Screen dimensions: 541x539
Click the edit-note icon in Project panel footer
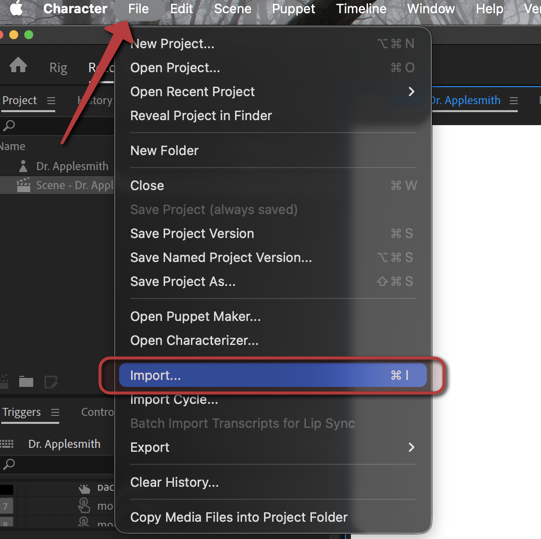[51, 382]
